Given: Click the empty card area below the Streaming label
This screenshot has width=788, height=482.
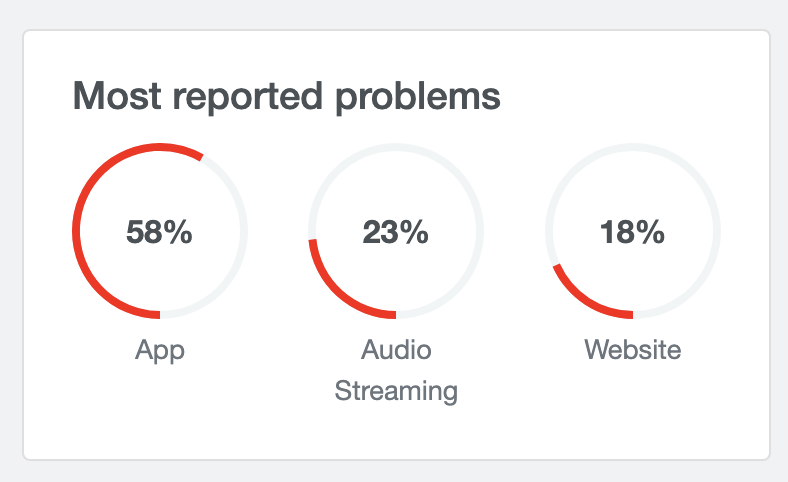Looking at the screenshot, I should pyautogui.click(x=396, y=435).
